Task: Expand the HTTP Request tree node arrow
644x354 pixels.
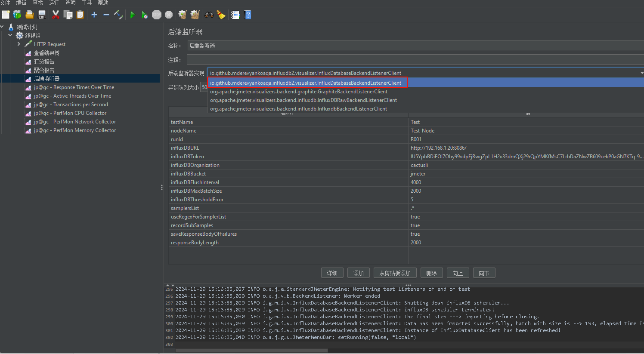Action: click(x=19, y=44)
